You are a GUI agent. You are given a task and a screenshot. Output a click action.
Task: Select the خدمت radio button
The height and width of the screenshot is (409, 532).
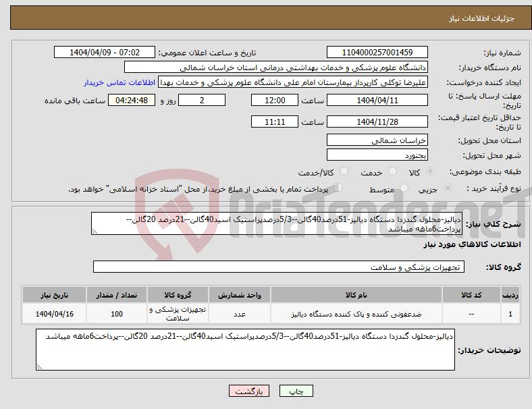tap(392, 171)
